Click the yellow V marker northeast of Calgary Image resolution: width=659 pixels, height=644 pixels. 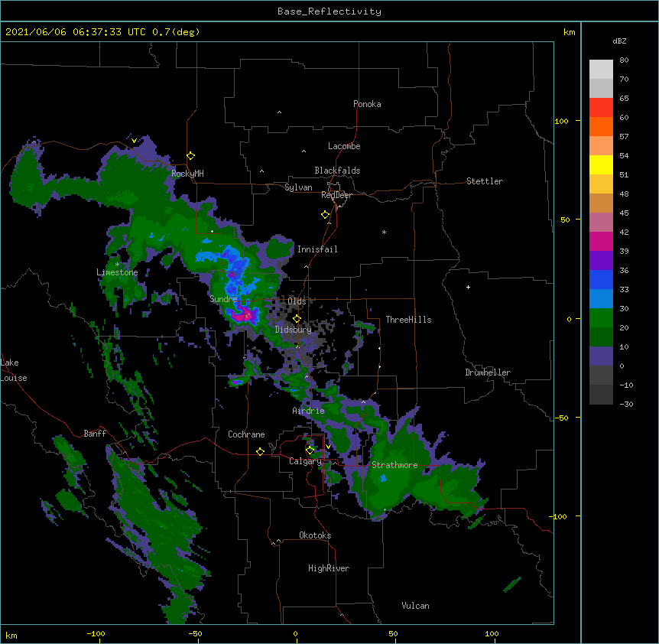click(x=328, y=447)
